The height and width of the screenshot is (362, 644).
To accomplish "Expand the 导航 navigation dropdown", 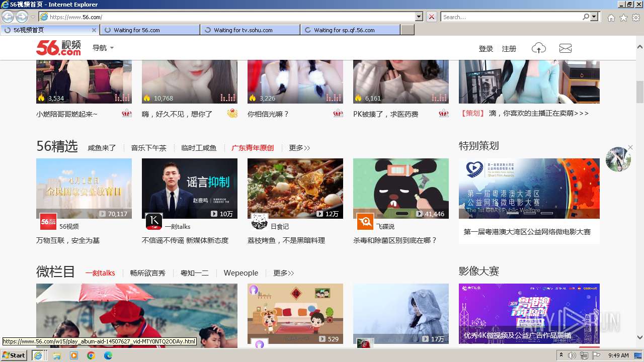I will pyautogui.click(x=103, y=48).
